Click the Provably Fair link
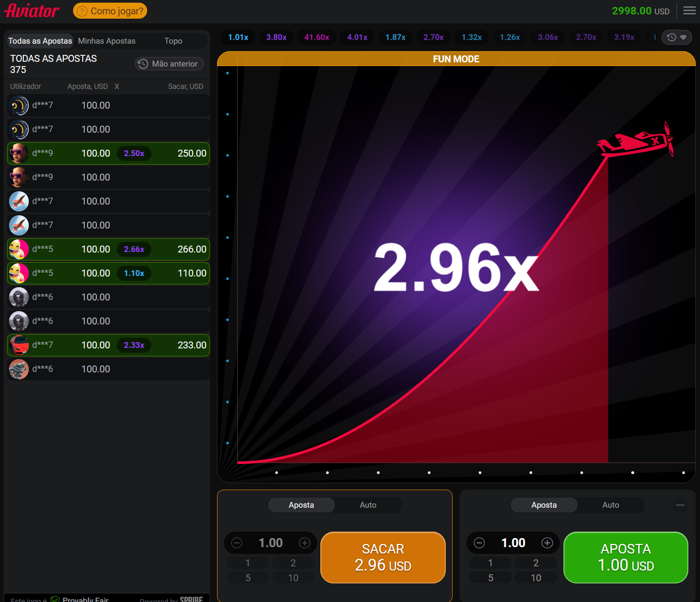 (85, 599)
